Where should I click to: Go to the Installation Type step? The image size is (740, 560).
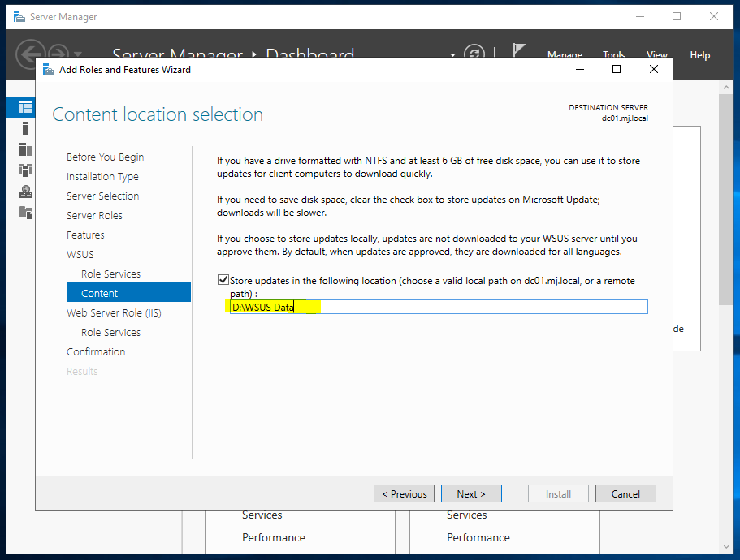[x=102, y=176]
